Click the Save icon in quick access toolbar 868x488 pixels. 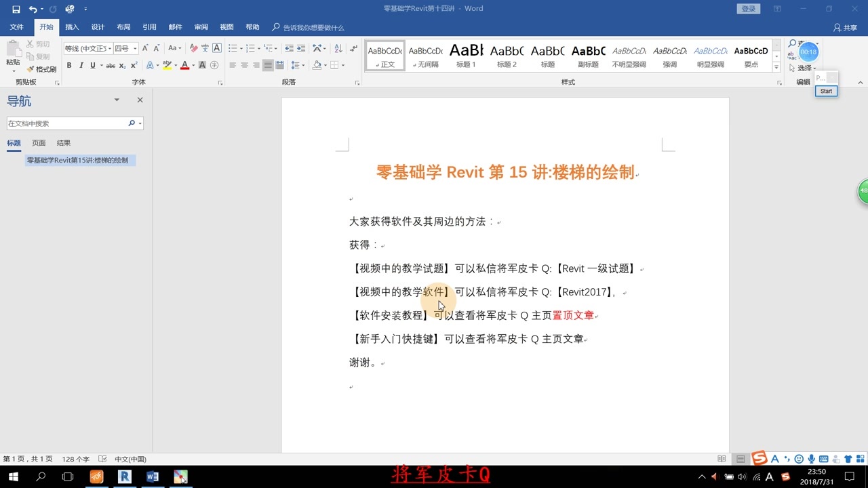[16, 9]
